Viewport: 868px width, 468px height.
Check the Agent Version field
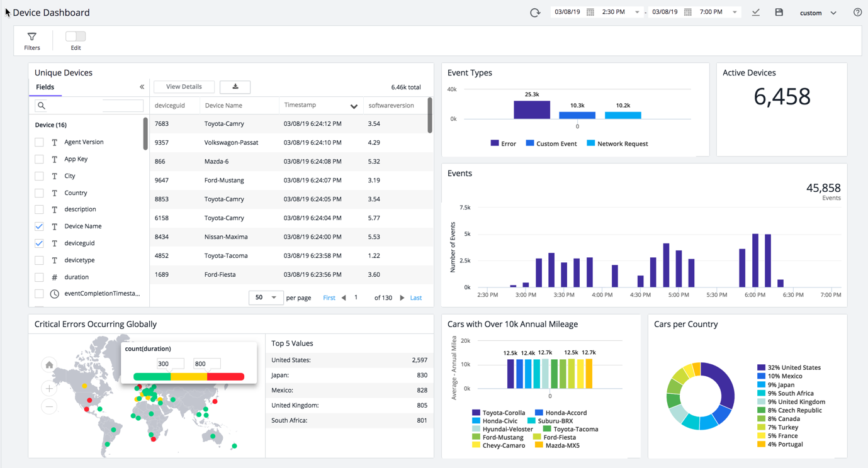coord(39,142)
